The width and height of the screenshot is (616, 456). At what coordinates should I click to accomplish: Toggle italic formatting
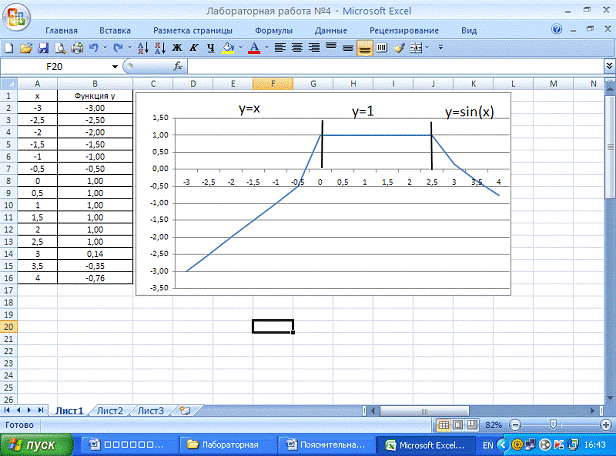point(191,47)
